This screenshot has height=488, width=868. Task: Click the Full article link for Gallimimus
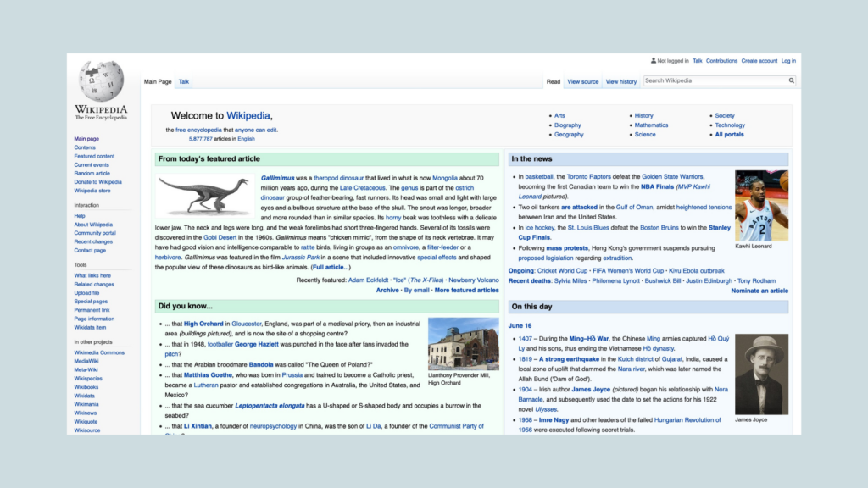330,267
